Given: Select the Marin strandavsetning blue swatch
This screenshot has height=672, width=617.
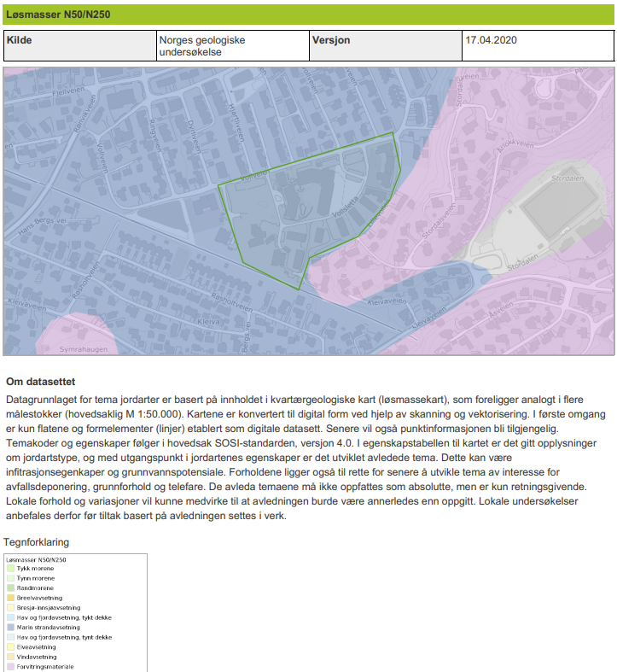Looking at the screenshot, I should pyautogui.click(x=10, y=628).
